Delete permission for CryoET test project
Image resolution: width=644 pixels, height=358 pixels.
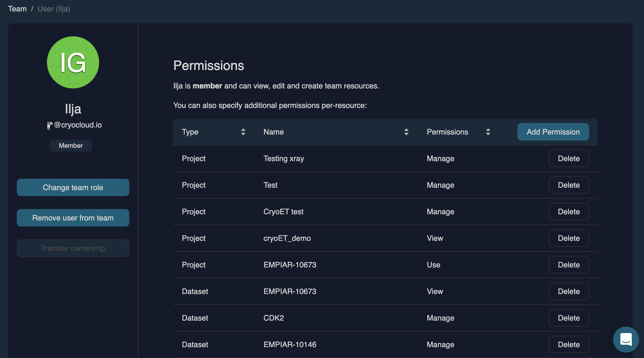pyautogui.click(x=569, y=212)
